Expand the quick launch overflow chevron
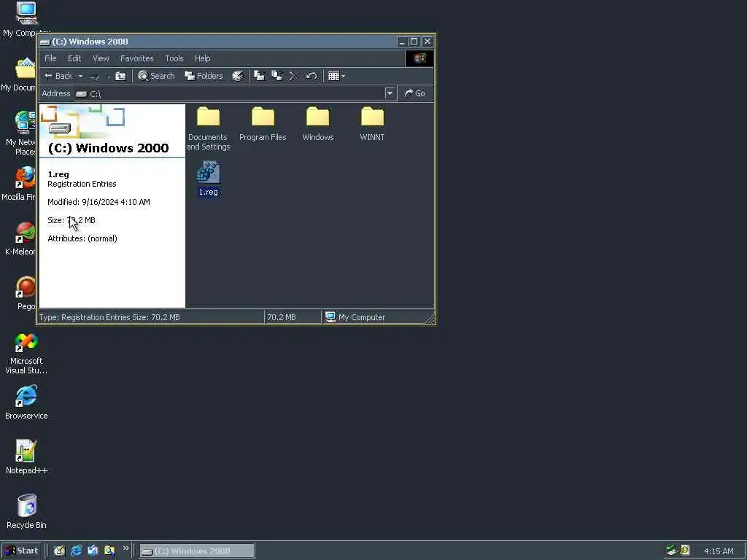This screenshot has width=747, height=560. coord(125,548)
